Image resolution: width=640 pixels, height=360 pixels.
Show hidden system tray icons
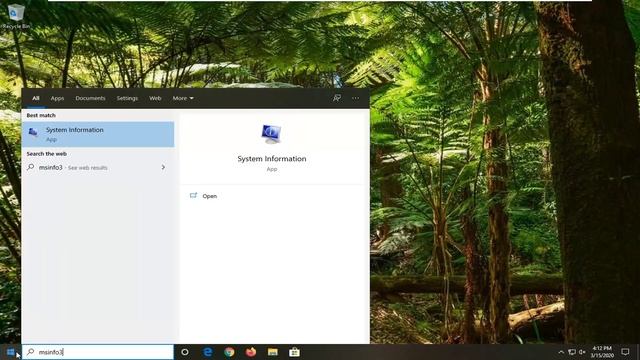pyautogui.click(x=561, y=352)
